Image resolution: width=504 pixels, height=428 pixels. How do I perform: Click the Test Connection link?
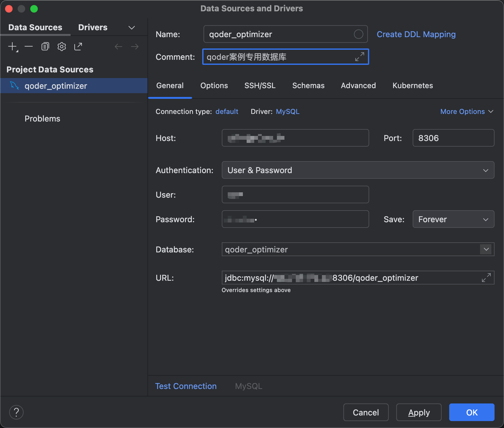tap(186, 386)
